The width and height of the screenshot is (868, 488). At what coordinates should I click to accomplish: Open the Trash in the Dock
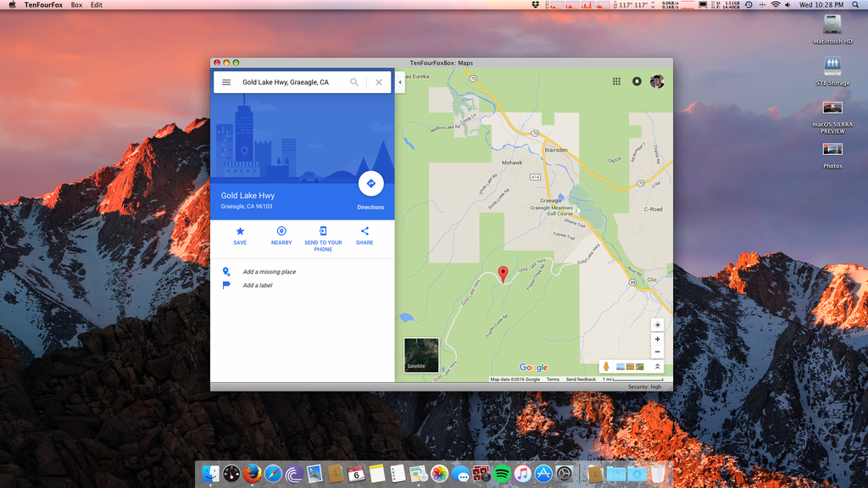click(x=658, y=474)
